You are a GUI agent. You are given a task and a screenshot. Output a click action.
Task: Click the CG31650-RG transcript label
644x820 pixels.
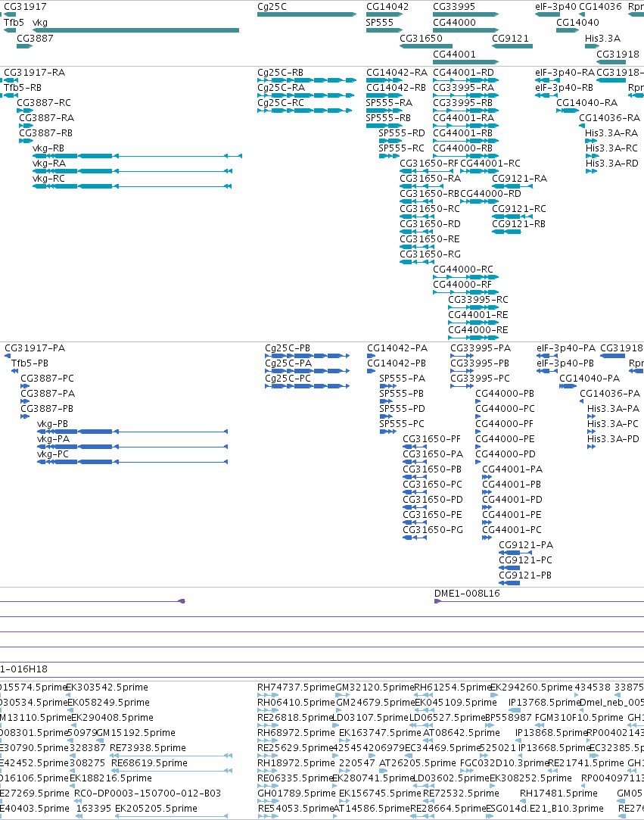pos(430,254)
